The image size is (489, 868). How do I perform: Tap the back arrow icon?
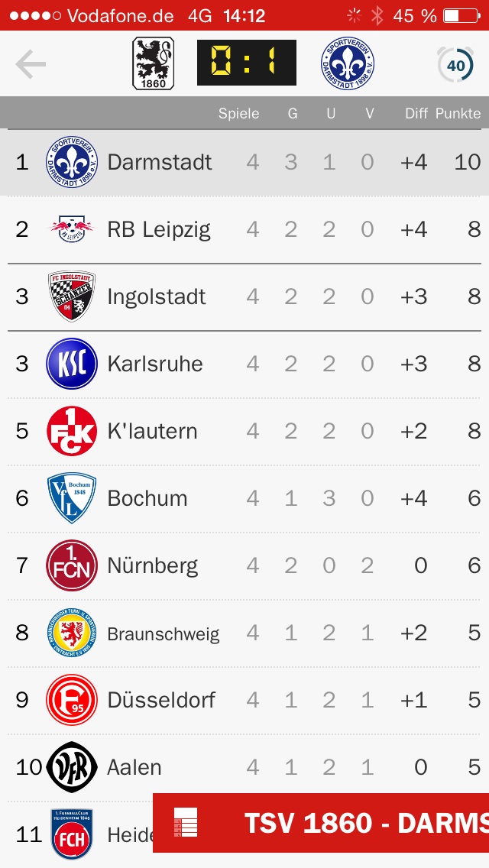tap(31, 64)
